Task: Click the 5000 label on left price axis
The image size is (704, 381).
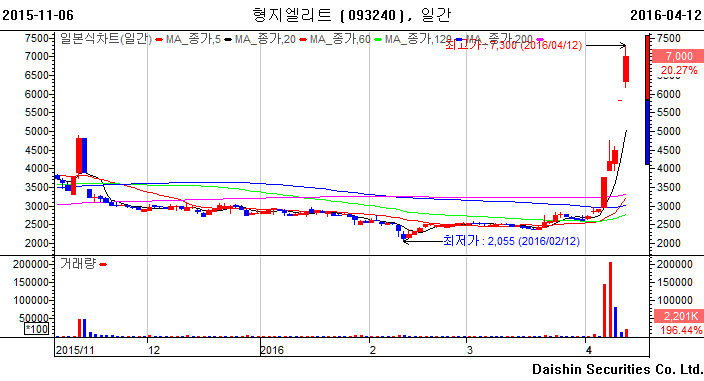Action: (36, 131)
